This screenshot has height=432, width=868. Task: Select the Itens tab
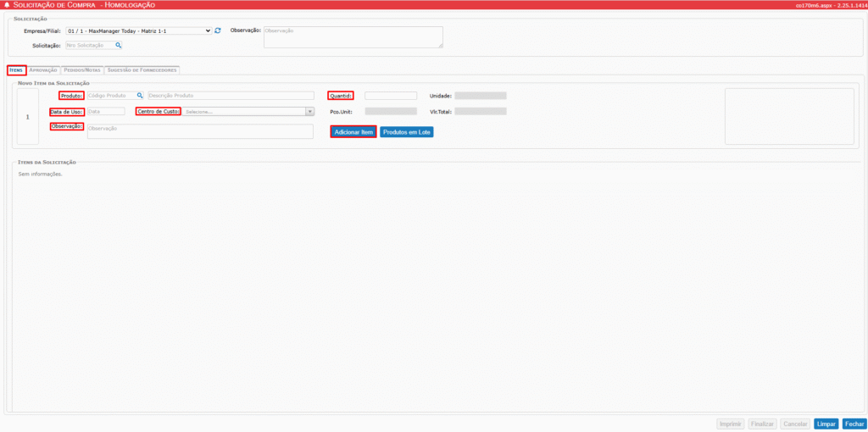[16, 70]
